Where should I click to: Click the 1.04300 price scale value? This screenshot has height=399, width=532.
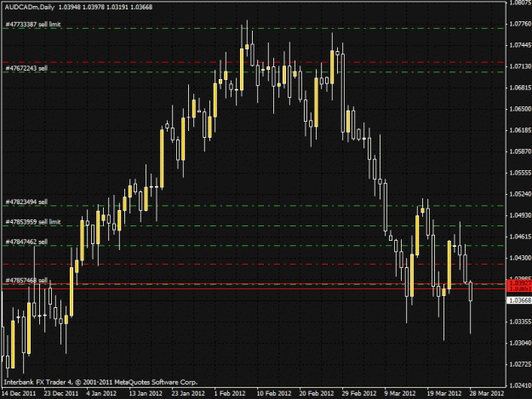520,258
